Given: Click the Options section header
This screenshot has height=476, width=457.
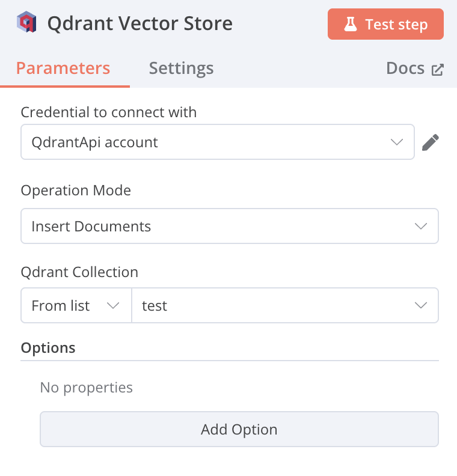Looking at the screenshot, I should coord(48,348).
